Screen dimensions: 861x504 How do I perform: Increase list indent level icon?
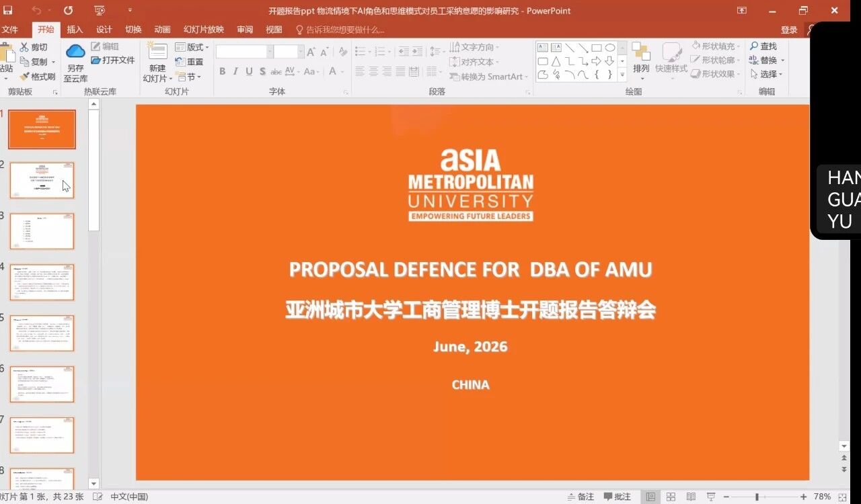tap(417, 52)
